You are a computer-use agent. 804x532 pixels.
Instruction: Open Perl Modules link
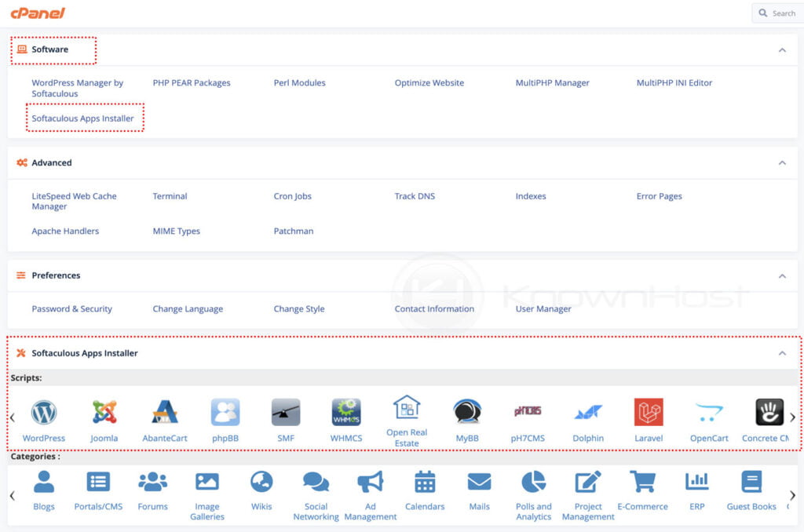point(299,82)
